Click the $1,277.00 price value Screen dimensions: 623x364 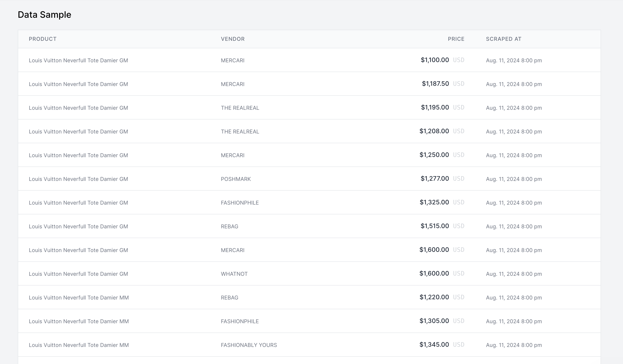pyautogui.click(x=435, y=178)
